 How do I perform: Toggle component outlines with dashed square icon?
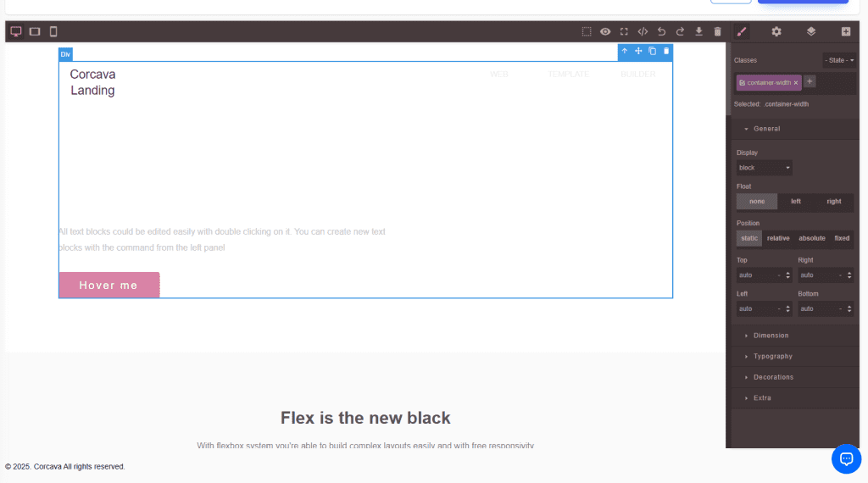click(x=587, y=31)
